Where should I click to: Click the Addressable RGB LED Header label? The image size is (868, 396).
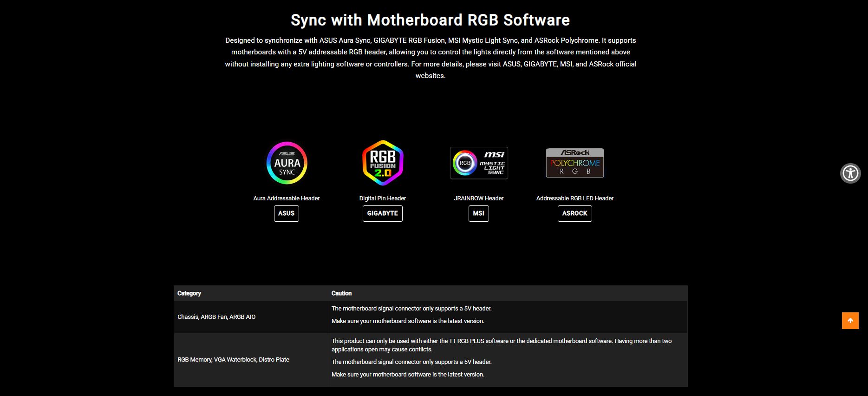[575, 198]
